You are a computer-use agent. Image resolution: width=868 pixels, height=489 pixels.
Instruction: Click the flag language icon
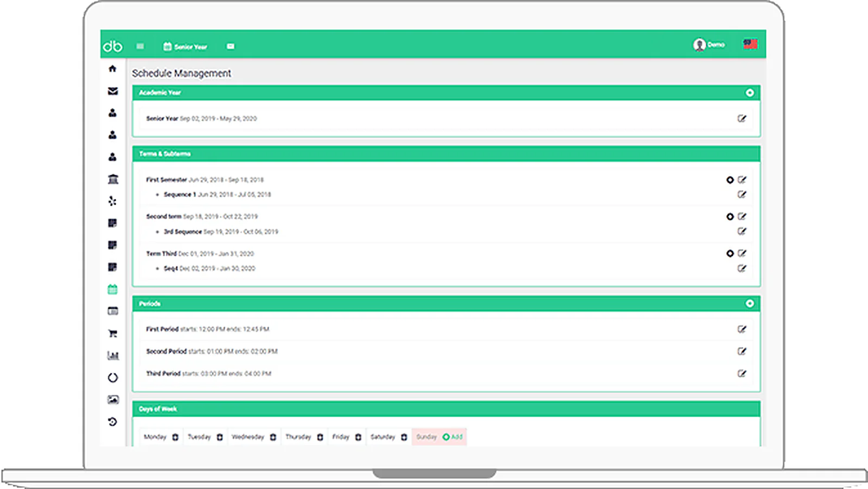point(750,44)
